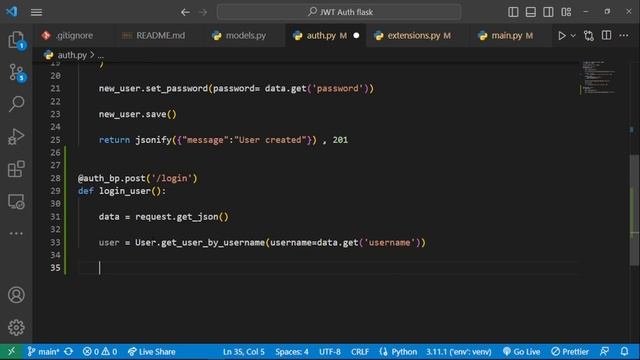This screenshot has height=360, width=640.
Task: Open the Prettier status item
Action: (x=570, y=351)
